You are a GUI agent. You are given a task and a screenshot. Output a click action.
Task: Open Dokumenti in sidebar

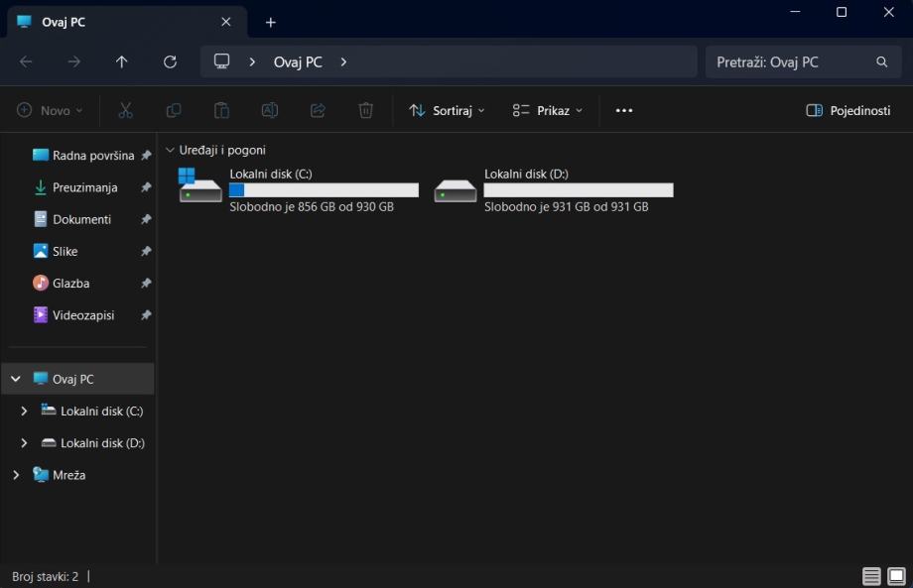72,219
